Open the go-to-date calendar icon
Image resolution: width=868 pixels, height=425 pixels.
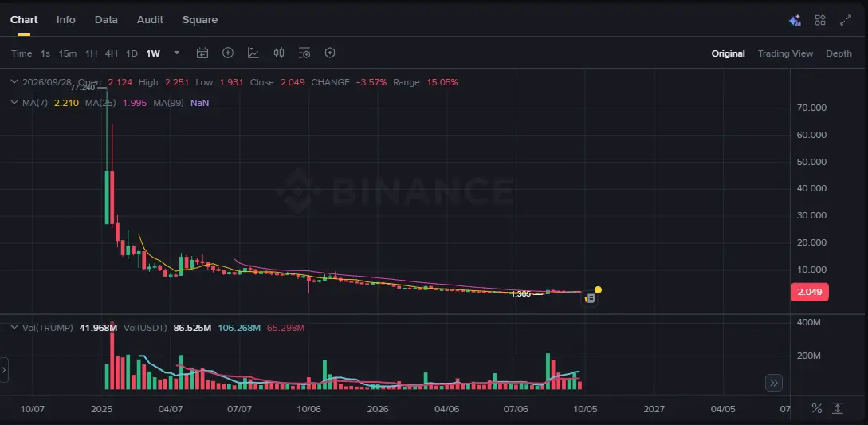point(202,53)
